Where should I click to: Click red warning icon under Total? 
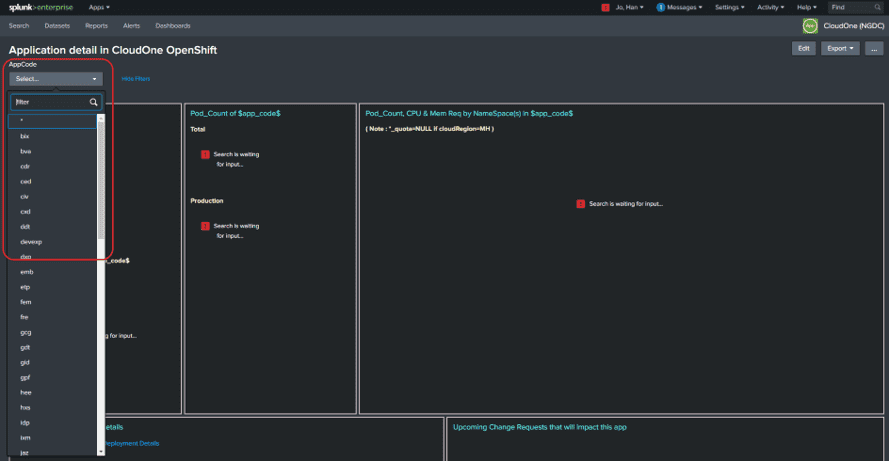[x=205, y=154]
